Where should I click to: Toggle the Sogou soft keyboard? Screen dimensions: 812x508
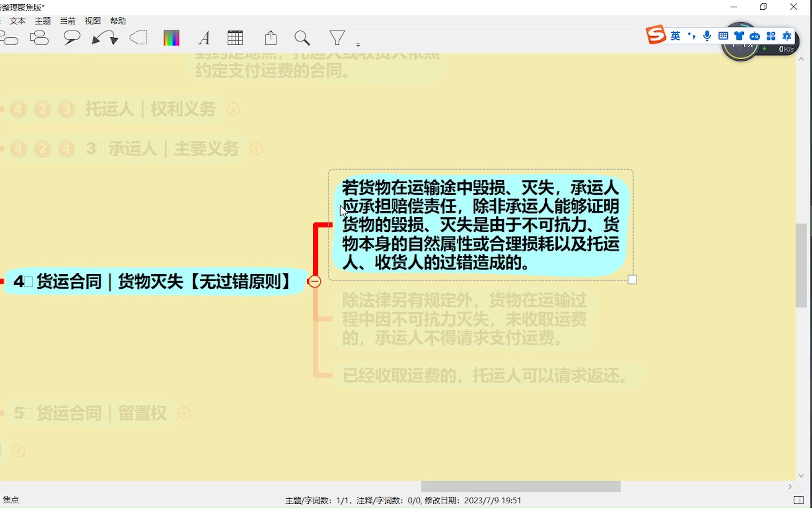723,35
